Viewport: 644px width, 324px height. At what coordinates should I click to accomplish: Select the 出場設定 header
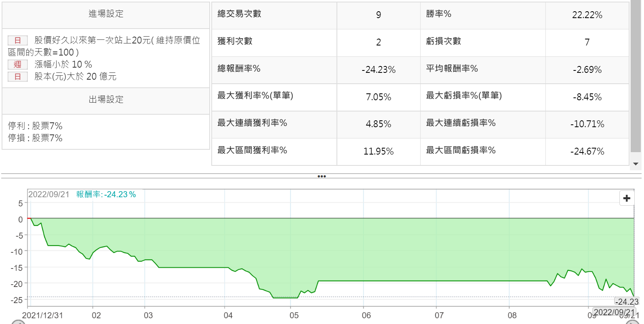point(106,99)
